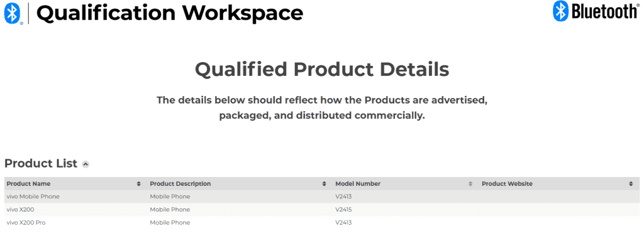The width and height of the screenshot is (644, 236).
Task: Click the Qualified Product Details heading
Action: [322, 69]
